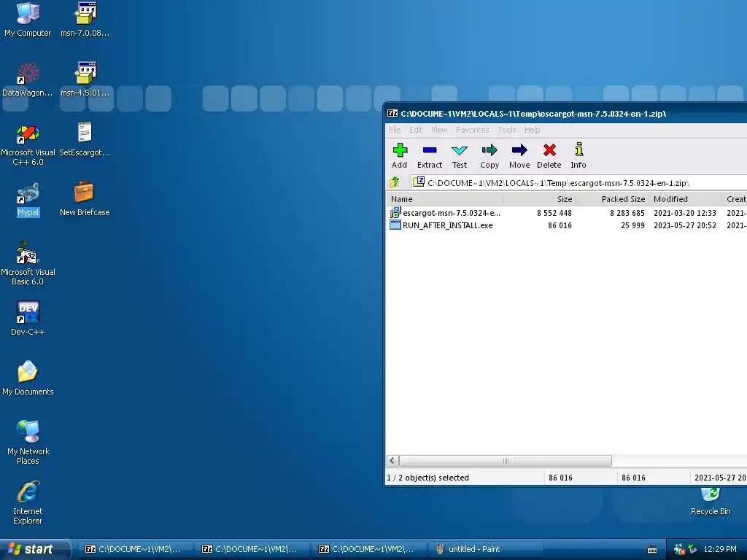This screenshot has width=747, height=560.
Task: Select the My Documents folder icon
Action: [28, 378]
